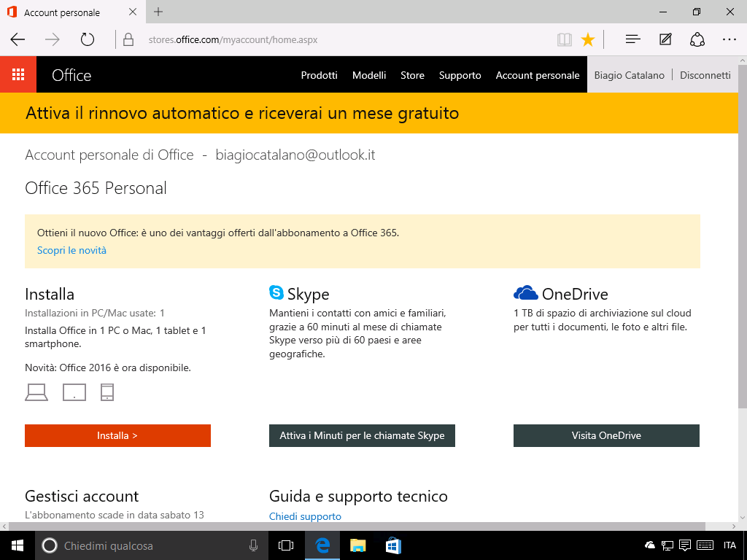
Task: Open the touch keyboard icon
Action: (705, 545)
